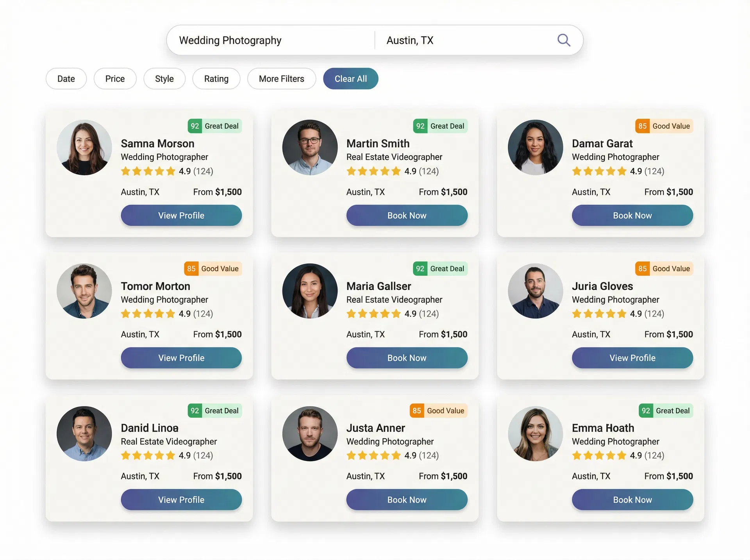Image resolution: width=750 pixels, height=560 pixels.
Task: Click the star rating on Martin Smith's card
Action: coord(373,171)
